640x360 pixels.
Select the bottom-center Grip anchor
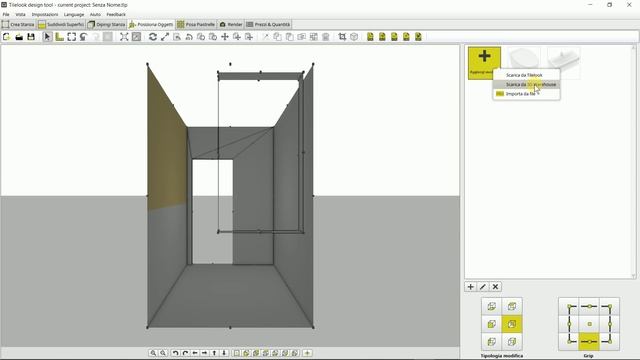click(589, 342)
